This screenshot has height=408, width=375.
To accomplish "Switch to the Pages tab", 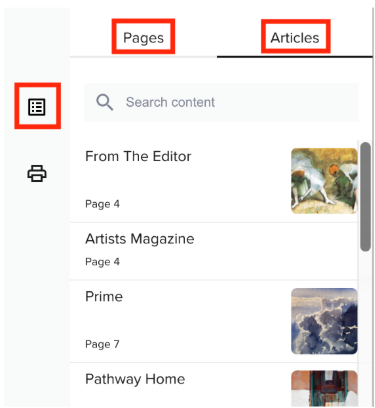I will click(x=143, y=37).
